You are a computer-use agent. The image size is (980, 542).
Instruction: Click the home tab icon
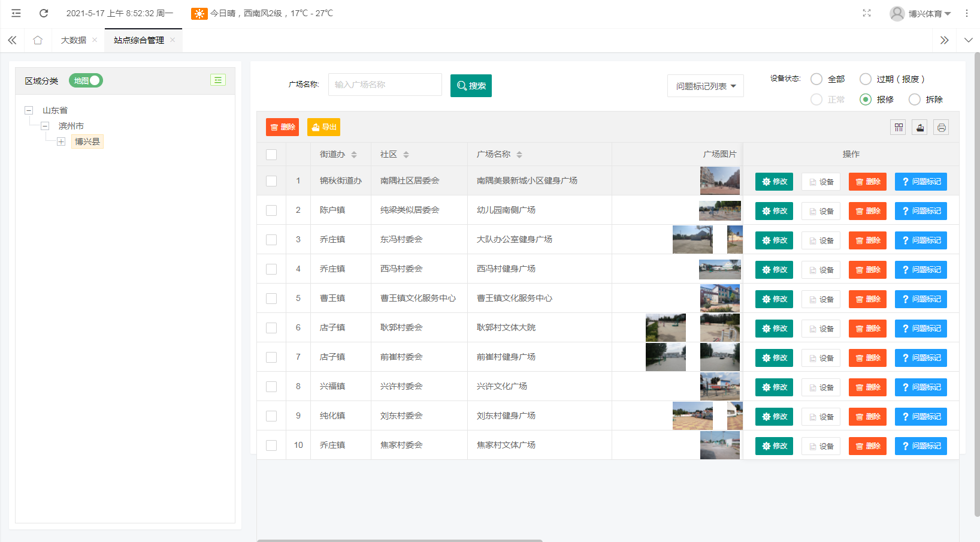coord(38,40)
